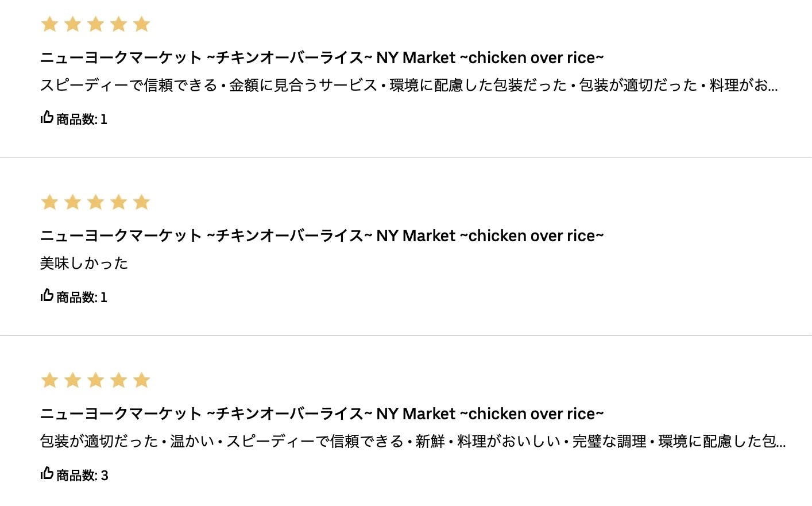Open the NY Market title in the third review

coord(322,414)
